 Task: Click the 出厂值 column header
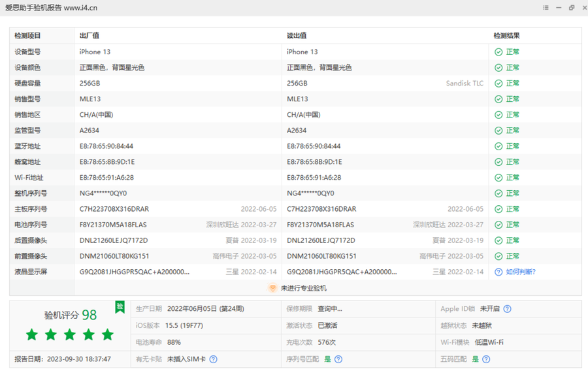(90, 36)
